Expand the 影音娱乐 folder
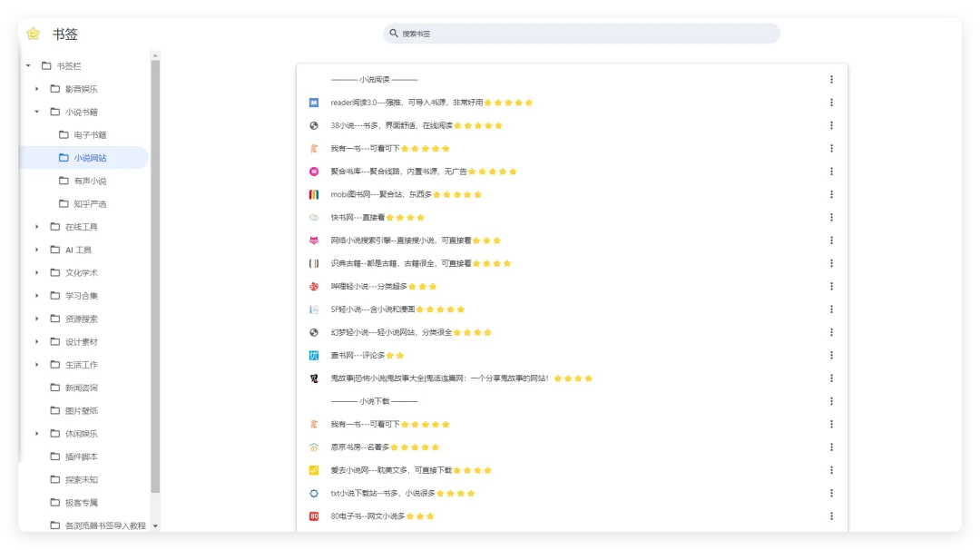Viewport: 980px width, 550px height. point(37,89)
